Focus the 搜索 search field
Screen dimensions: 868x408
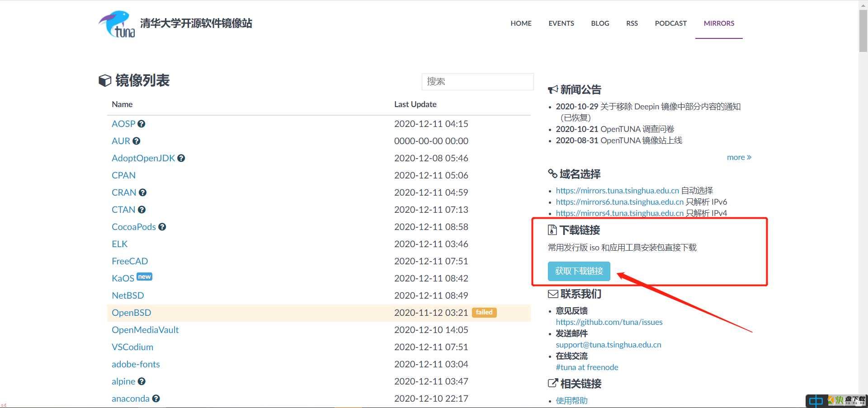coord(478,82)
